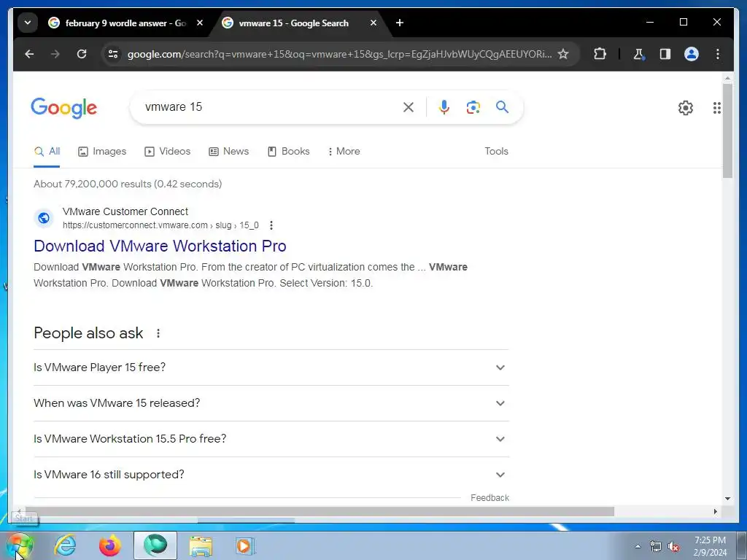Viewport: 747px width, 560px height.
Task: Open People also ask options menu
Action: [158, 333]
